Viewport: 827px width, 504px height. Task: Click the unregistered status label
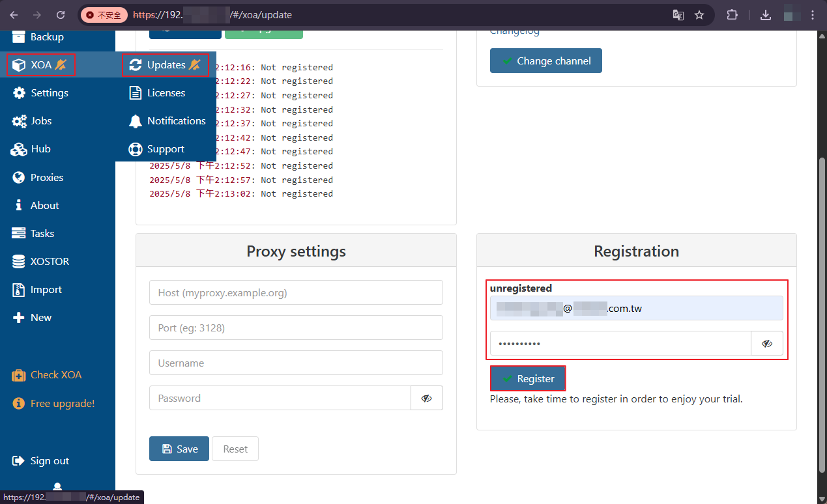click(x=521, y=288)
